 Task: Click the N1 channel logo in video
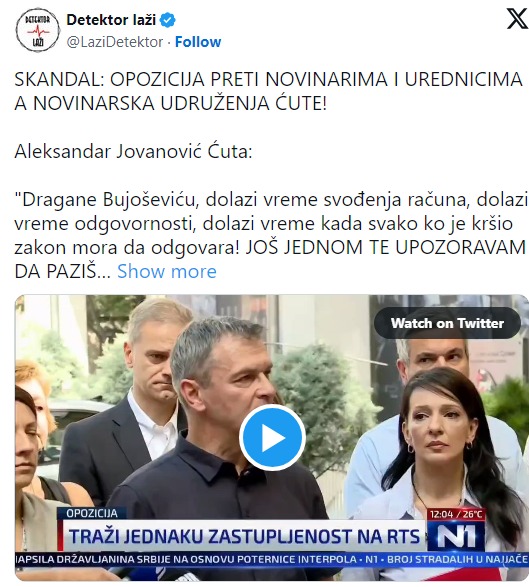(x=456, y=536)
